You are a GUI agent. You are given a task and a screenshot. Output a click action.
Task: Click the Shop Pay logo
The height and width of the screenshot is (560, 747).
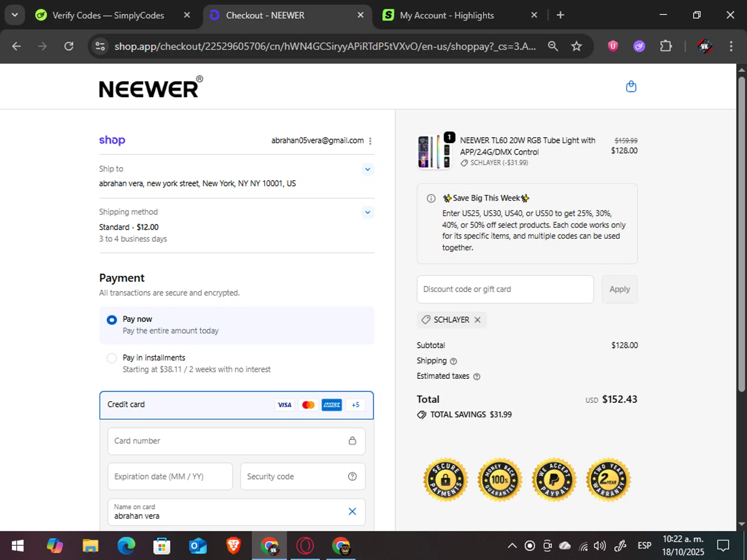pyautogui.click(x=112, y=140)
